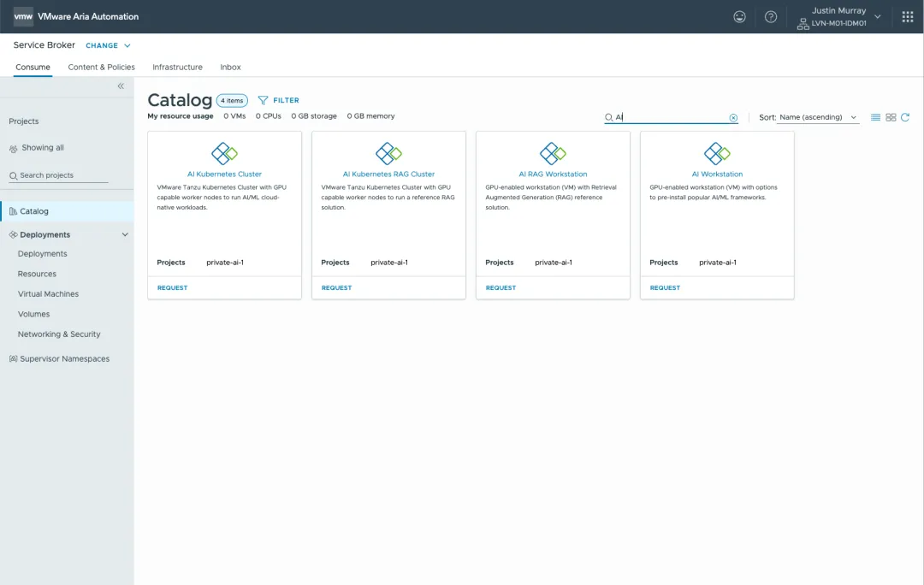Click the feedback smiley icon
The width and height of the screenshot is (924, 585).
click(738, 16)
